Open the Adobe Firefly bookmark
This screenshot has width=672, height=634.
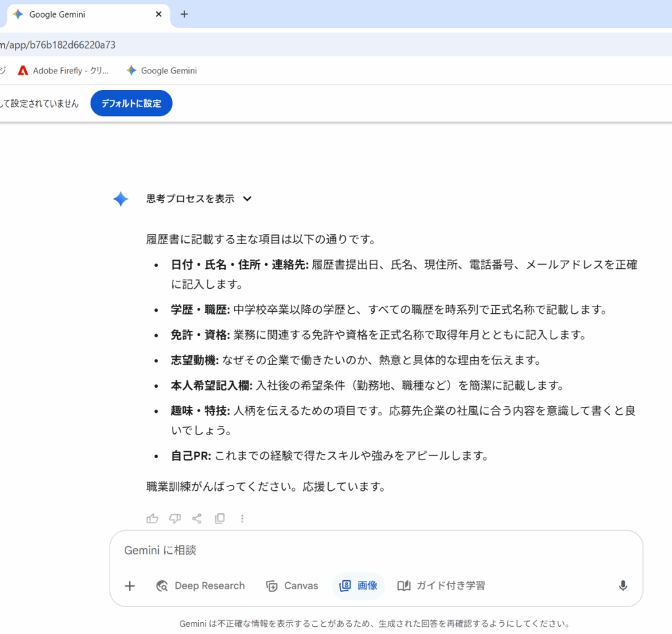(64, 71)
